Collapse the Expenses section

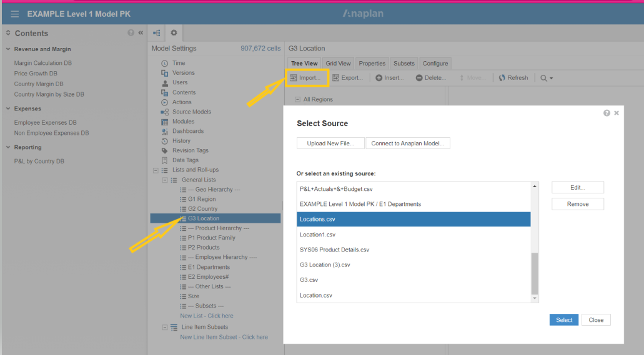coord(7,109)
